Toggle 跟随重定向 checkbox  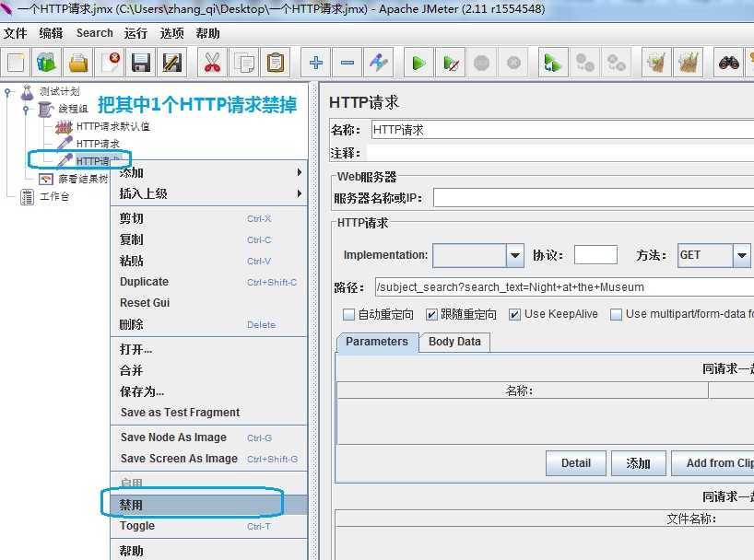pos(431,315)
